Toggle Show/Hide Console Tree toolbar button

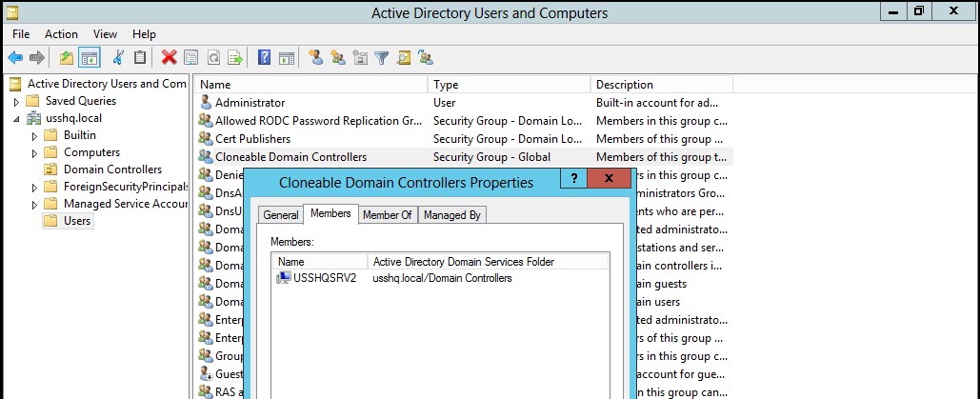click(x=89, y=58)
